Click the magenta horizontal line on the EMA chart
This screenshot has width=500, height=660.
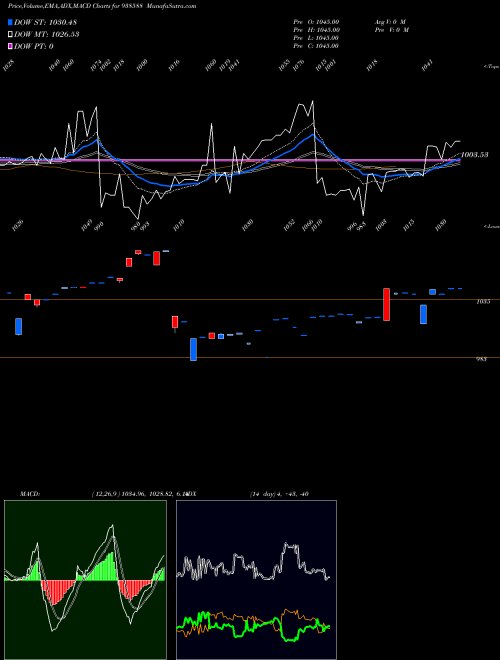[x=230, y=160]
